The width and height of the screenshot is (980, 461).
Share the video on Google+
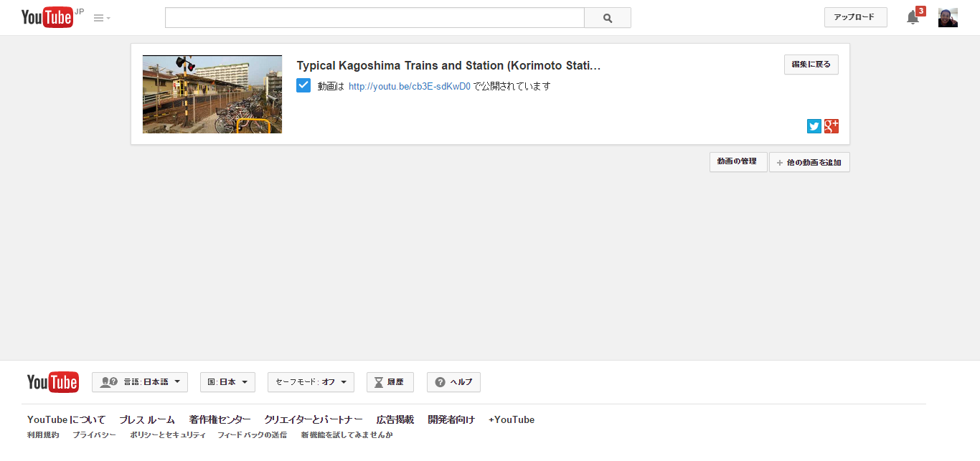click(831, 126)
